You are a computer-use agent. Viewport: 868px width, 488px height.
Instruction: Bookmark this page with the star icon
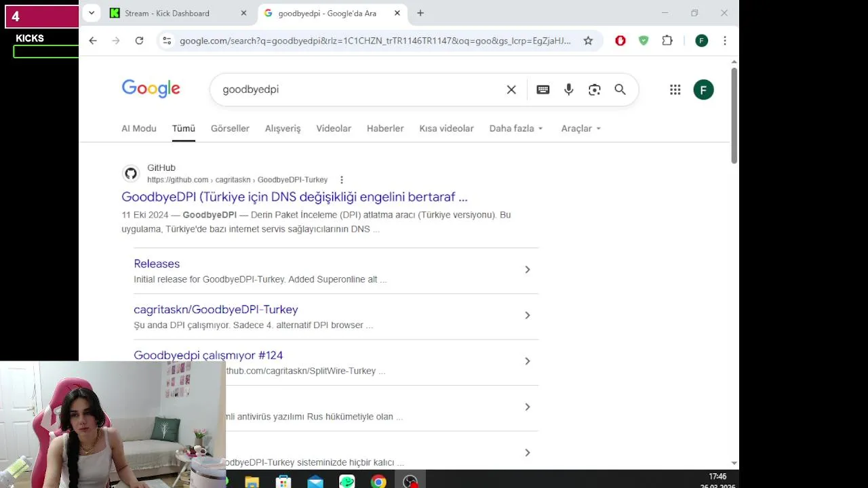point(588,41)
